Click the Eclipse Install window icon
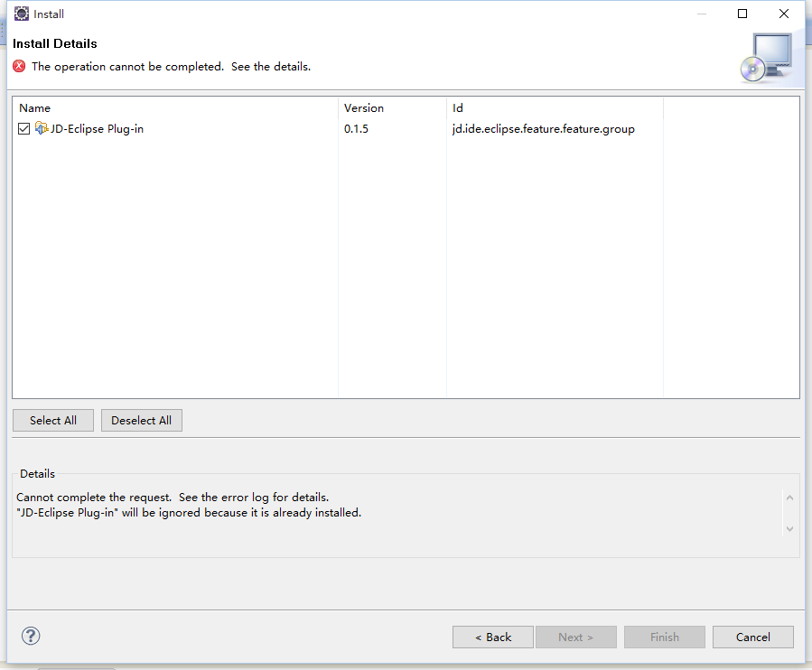812x670 pixels. [22, 14]
